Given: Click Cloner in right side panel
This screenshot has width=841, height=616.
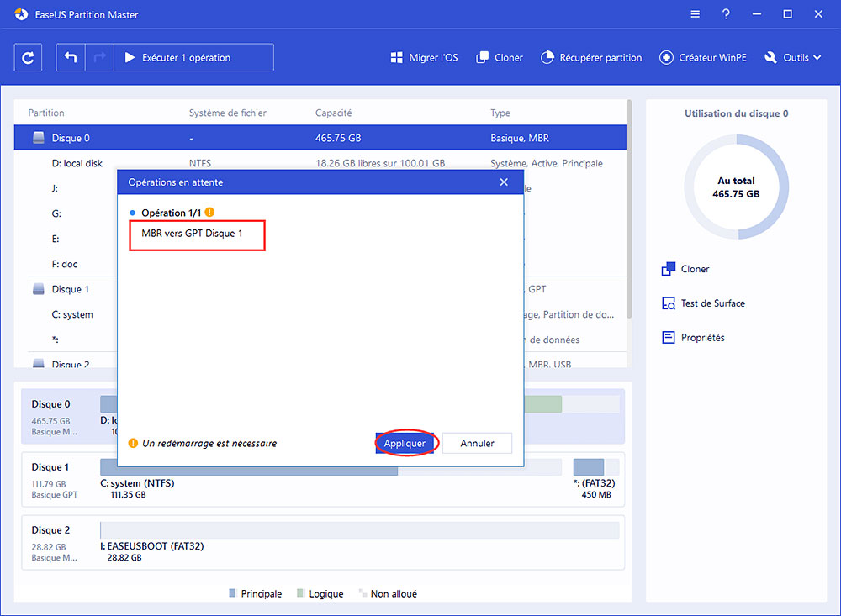Looking at the screenshot, I should click(x=695, y=269).
